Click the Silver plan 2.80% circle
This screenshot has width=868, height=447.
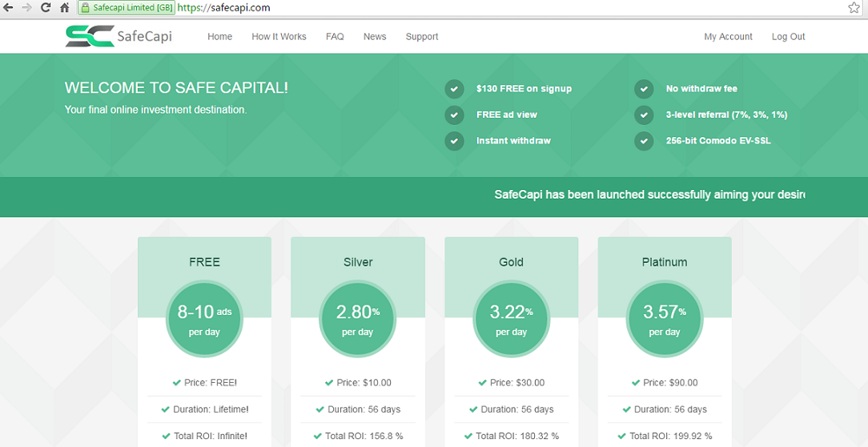pos(358,320)
